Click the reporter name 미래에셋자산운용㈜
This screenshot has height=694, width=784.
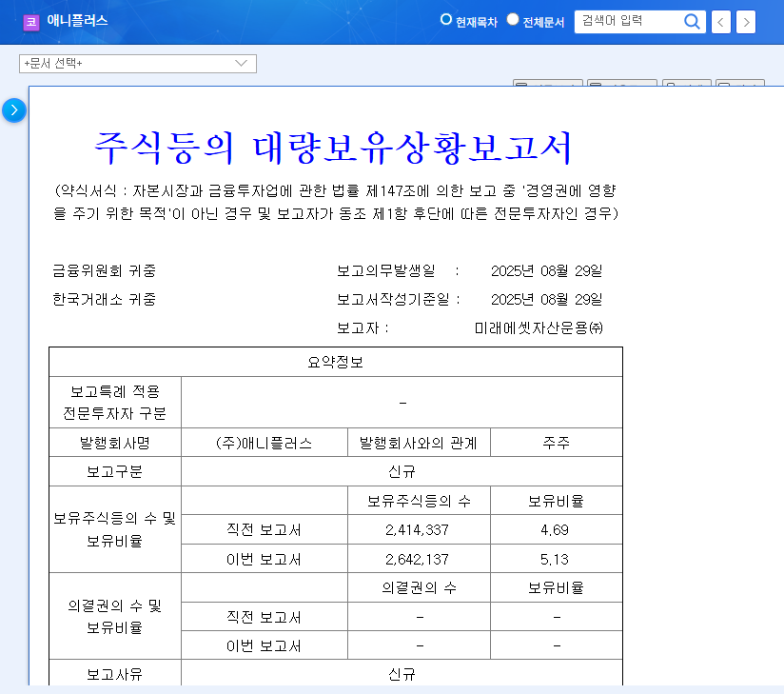539,327
